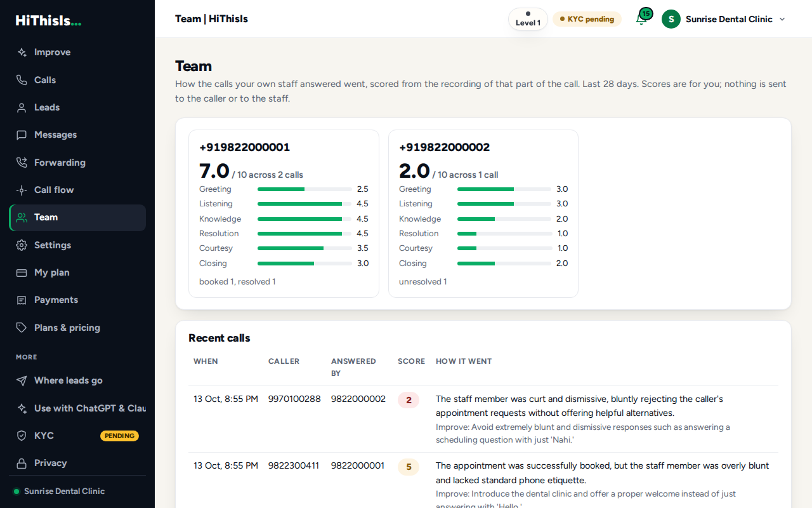Viewport: 812px width, 508px height.
Task: Open the Calls menu item
Action: (77, 80)
